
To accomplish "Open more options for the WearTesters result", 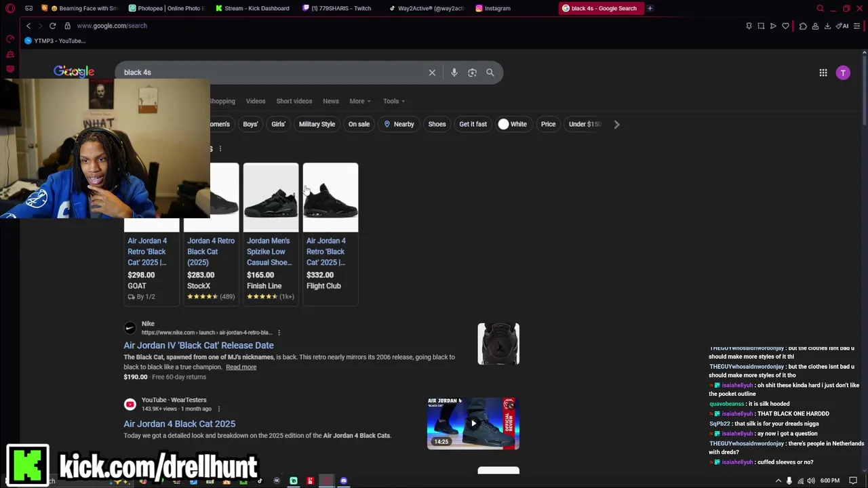I will click(x=218, y=409).
